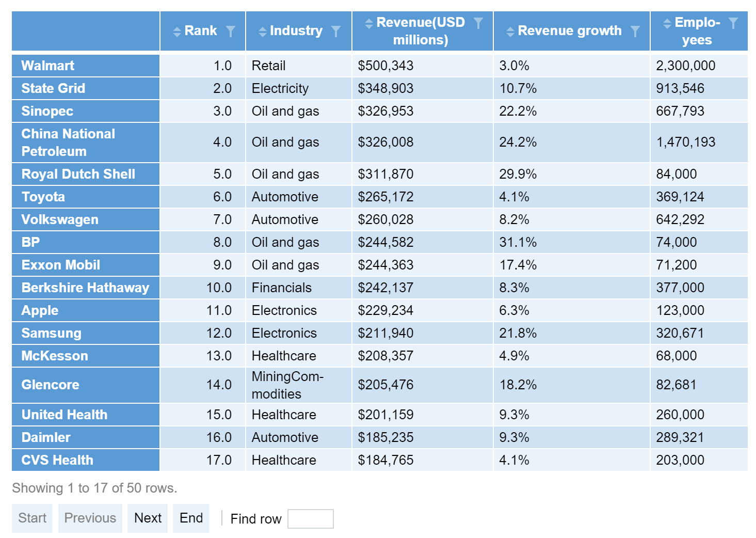756x538 pixels.
Task: Click CVS Health's rank cell 17.0
Action: pyautogui.click(x=203, y=460)
